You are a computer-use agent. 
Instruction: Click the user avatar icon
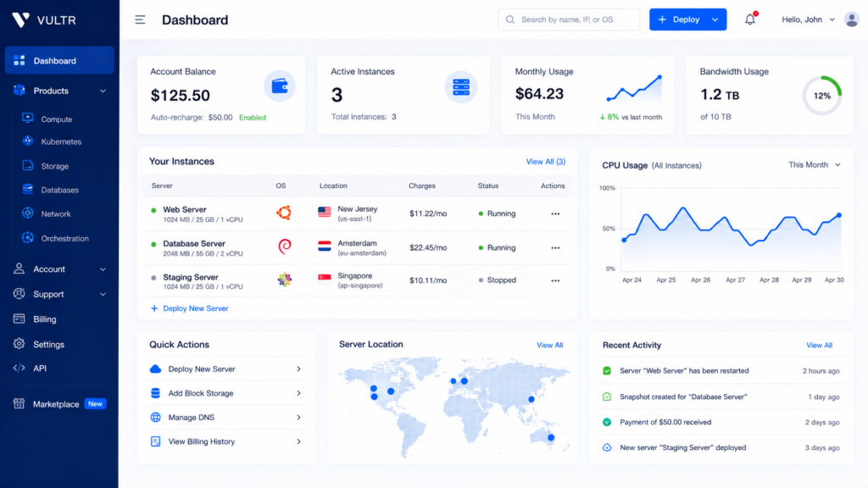(851, 19)
